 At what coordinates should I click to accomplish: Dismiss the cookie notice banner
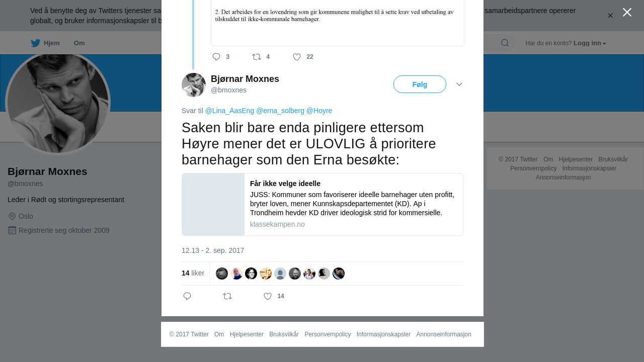tap(610, 16)
